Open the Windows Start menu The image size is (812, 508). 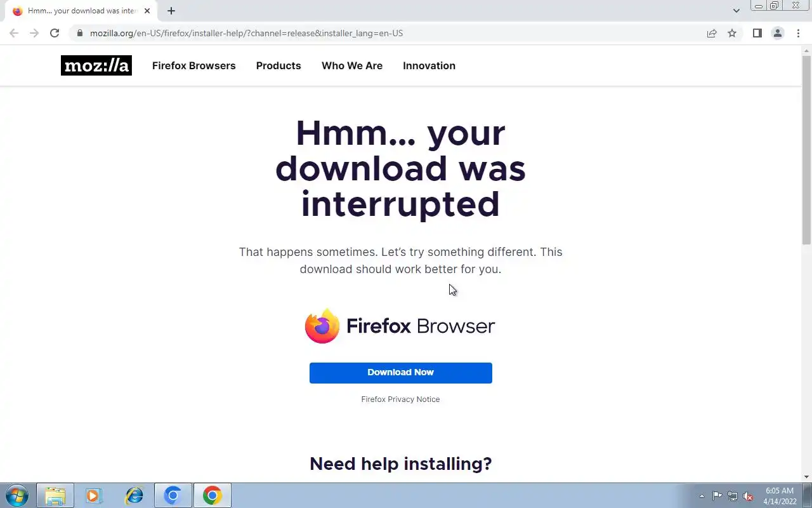click(x=17, y=495)
